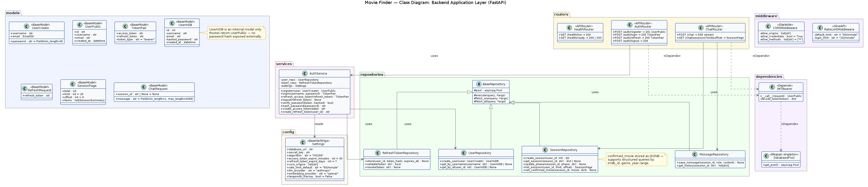Viewport: 868px width, 187px height.
Task: Click the class icon beside MessageRepository
Action: point(695,154)
